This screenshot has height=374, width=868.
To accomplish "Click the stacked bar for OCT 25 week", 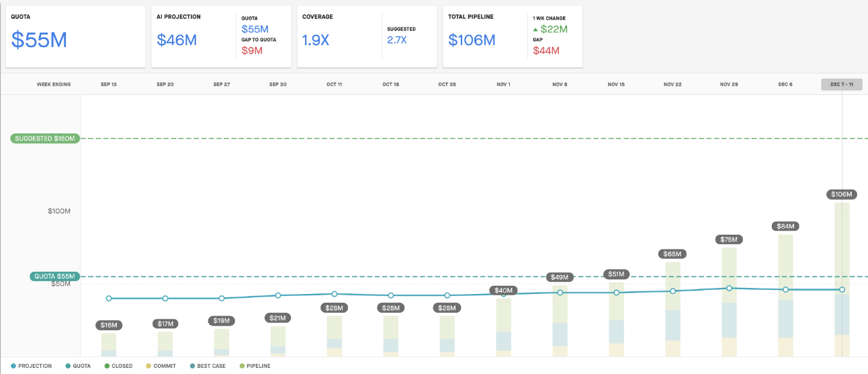I will click(x=447, y=336).
